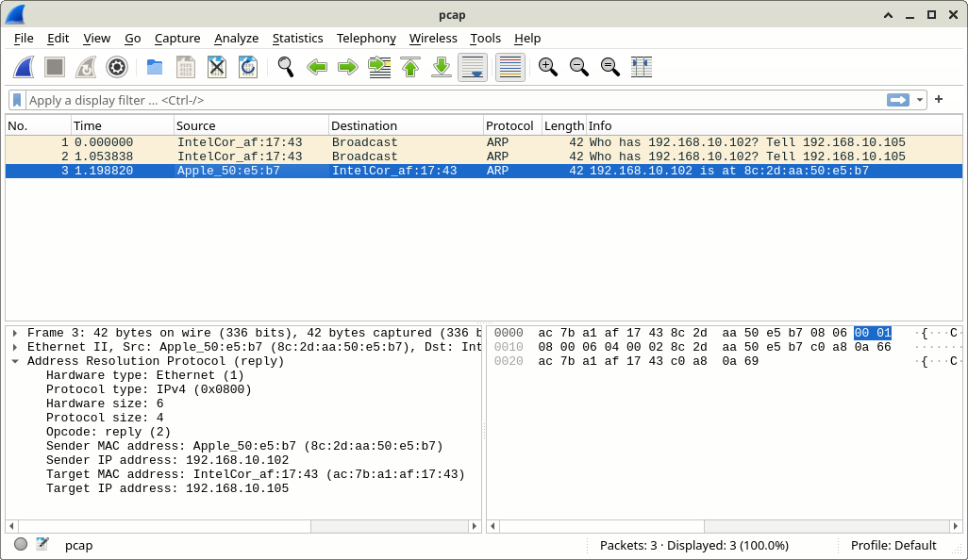Image resolution: width=968 pixels, height=560 pixels.
Task: Sort by Source column header
Action: point(251,125)
